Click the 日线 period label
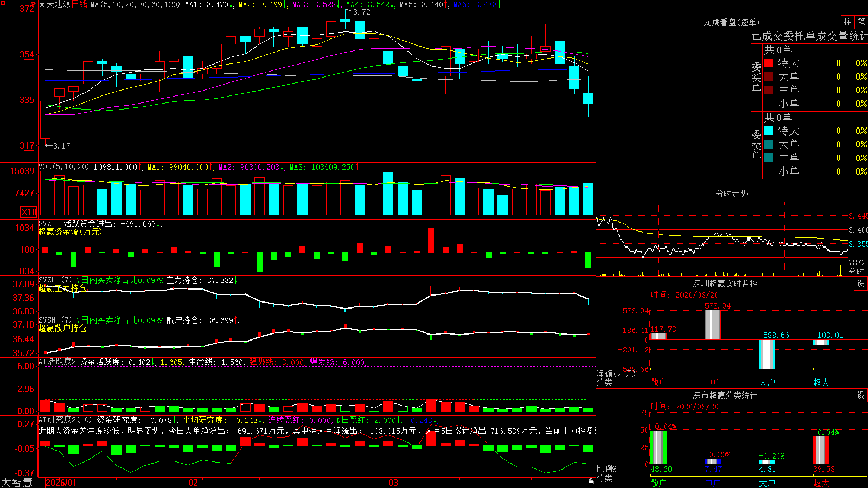868x488 pixels. (79, 4)
